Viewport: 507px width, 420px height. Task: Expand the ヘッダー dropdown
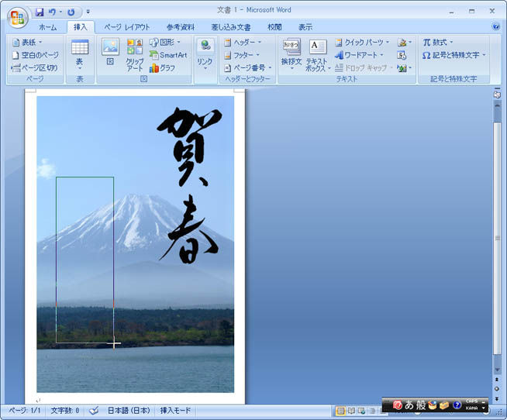[243, 43]
